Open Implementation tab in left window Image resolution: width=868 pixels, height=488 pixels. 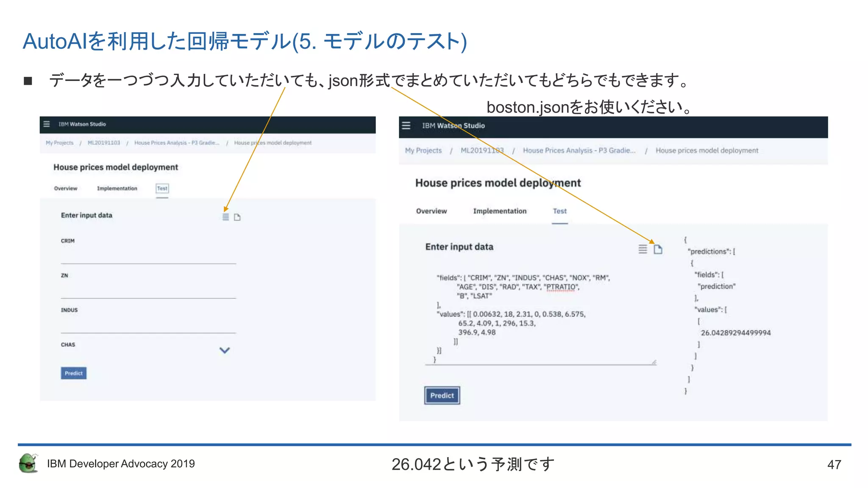(x=117, y=189)
